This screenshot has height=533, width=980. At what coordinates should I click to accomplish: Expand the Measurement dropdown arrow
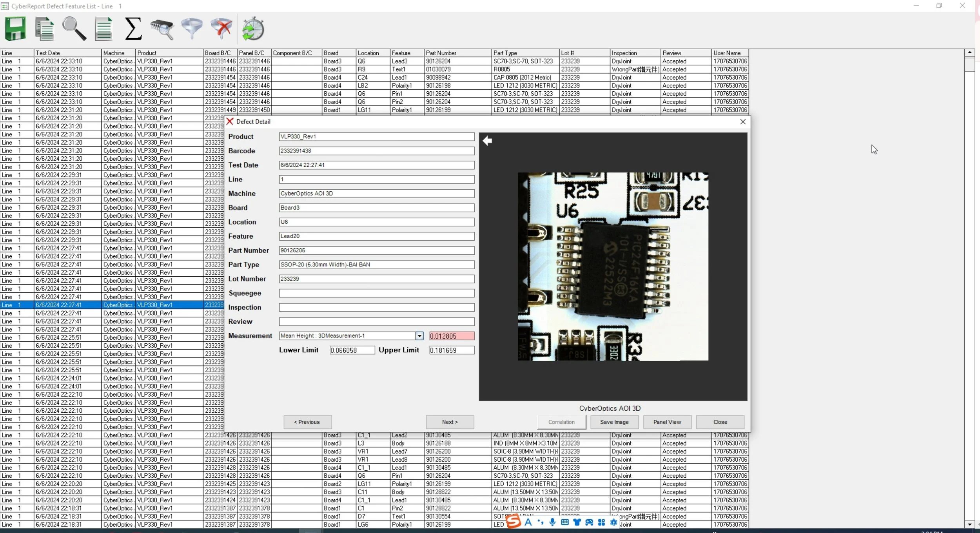pos(419,336)
